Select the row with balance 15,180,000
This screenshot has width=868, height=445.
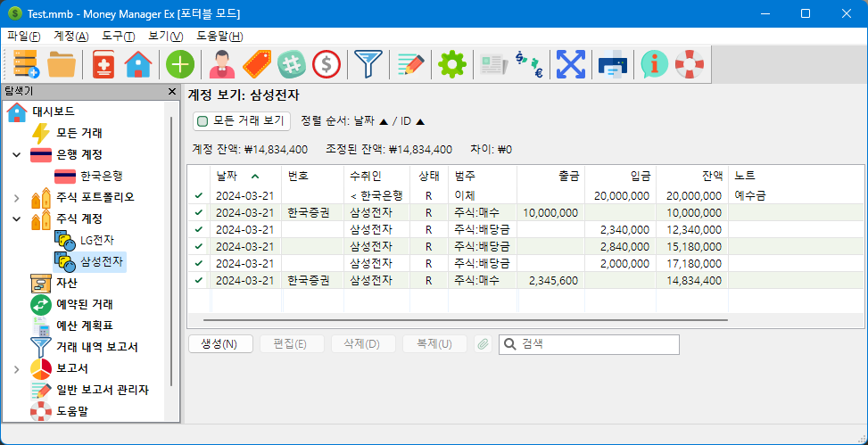[525, 246]
